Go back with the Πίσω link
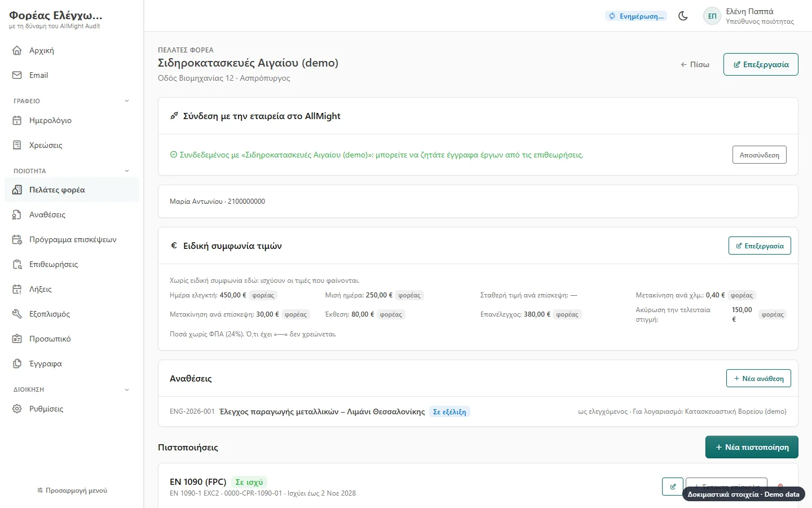 (695, 64)
